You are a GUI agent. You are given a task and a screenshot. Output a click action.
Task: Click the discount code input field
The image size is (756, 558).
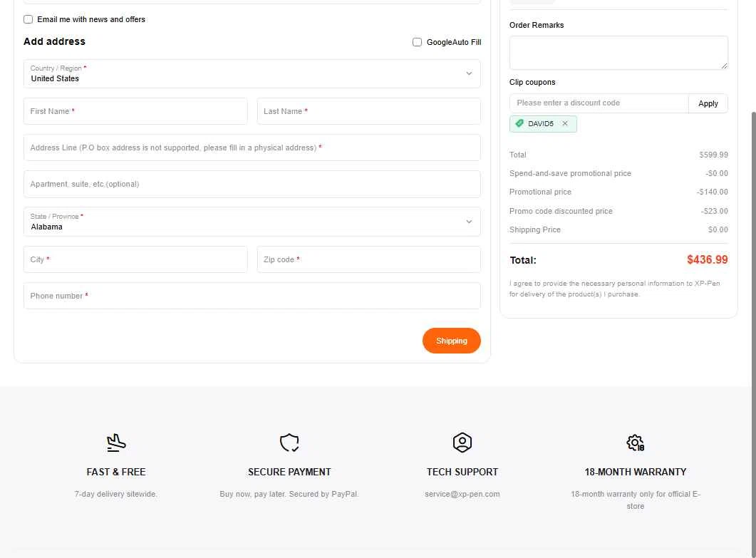pos(599,103)
